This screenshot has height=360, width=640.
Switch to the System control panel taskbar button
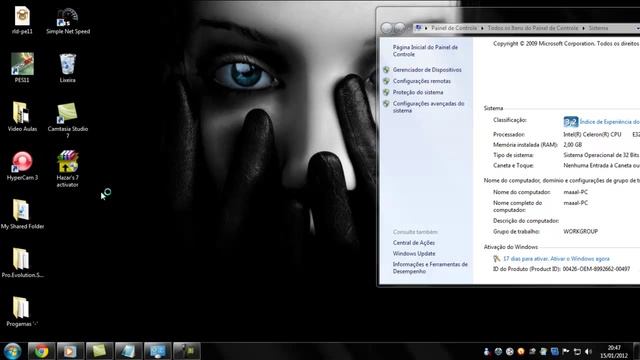[x=158, y=351]
